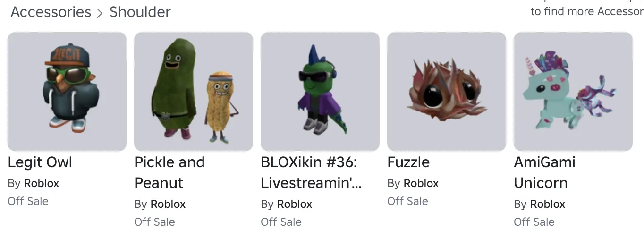This screenshot has width=644, height=239.
Task: View the BLOXikin #36 Livestreamin' thumbnail
Action: coord(320,91)
